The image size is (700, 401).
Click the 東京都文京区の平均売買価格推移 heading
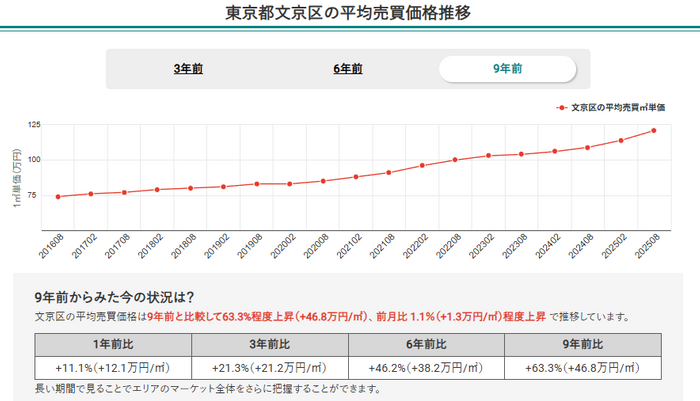tap(349, 14)
